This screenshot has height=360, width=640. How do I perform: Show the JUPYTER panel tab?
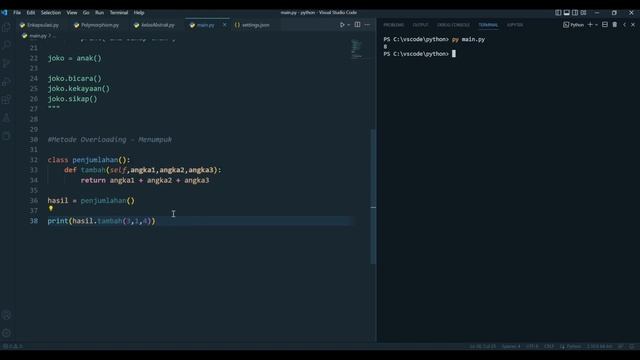tap(515, 25)
